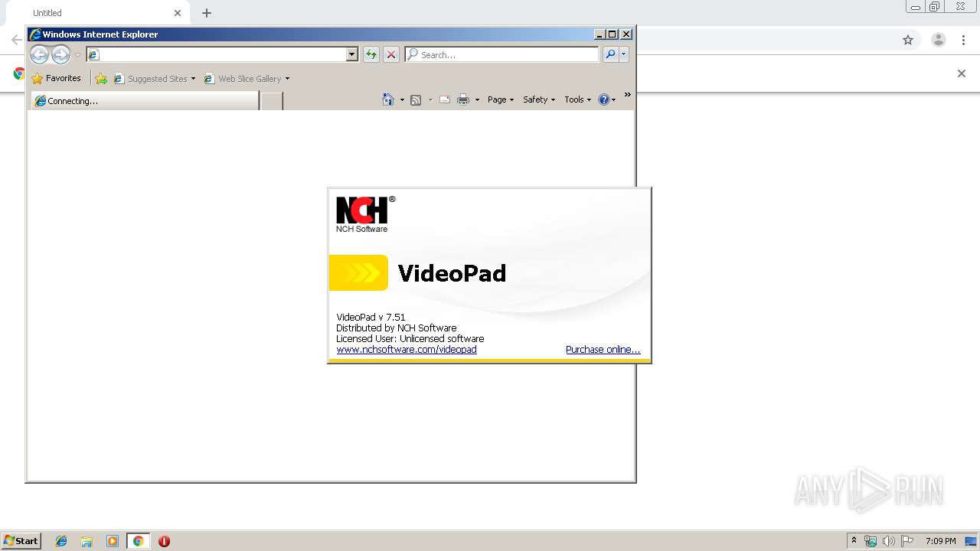Open the volume speaker tray icon
The width and height of the screenshot is (980, 551).
889,541
